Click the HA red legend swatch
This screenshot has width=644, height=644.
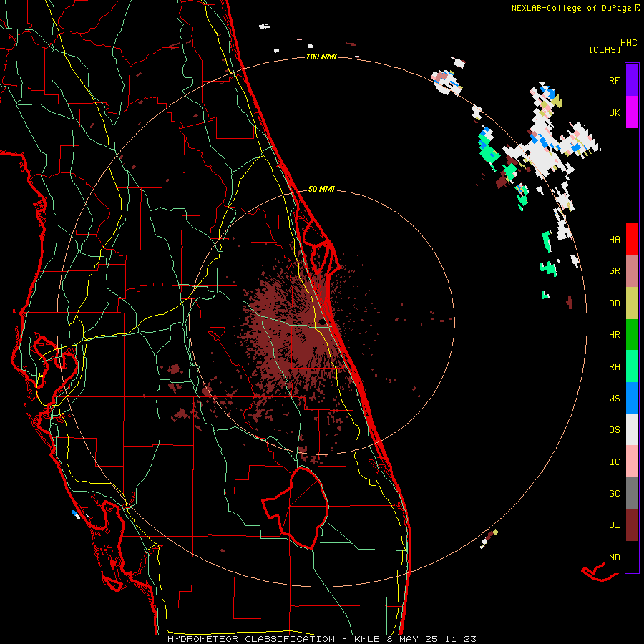pos(632,239)
